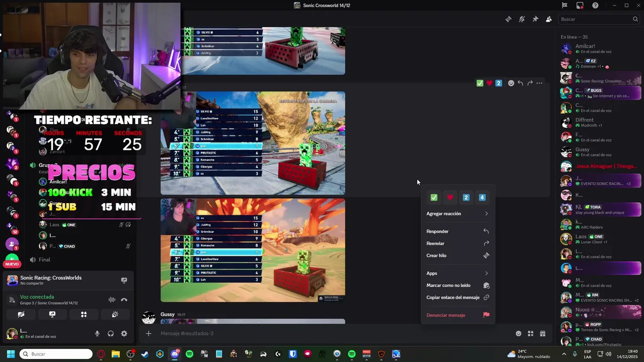Open Jesus Almaguer in member list
This screenshot has height=362, width=644.
[601, 166]
